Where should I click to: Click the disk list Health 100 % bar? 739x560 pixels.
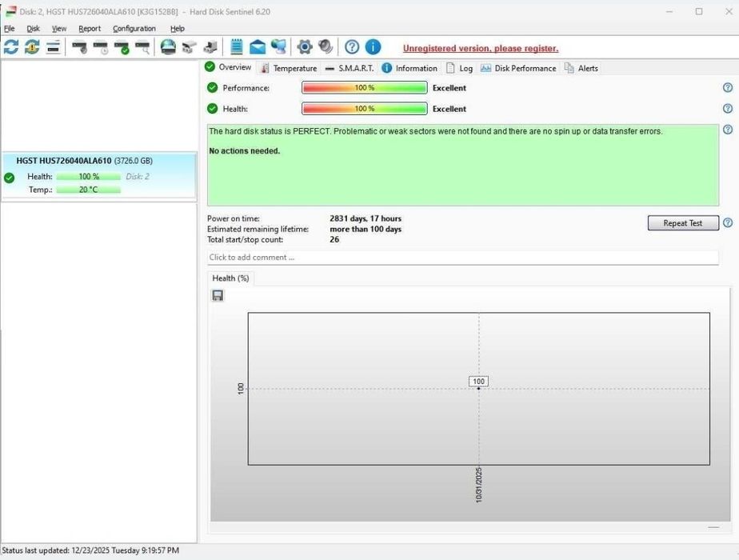point(89,177)
